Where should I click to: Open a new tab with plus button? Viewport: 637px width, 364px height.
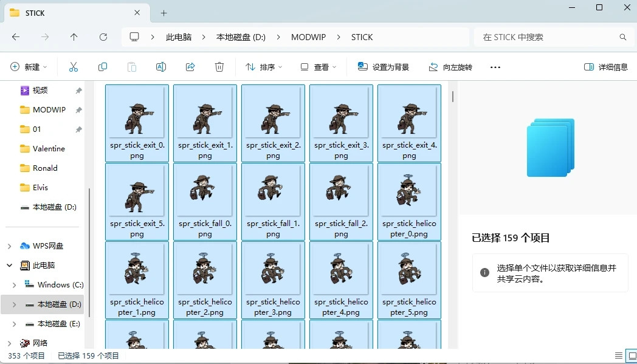(164, 13)
